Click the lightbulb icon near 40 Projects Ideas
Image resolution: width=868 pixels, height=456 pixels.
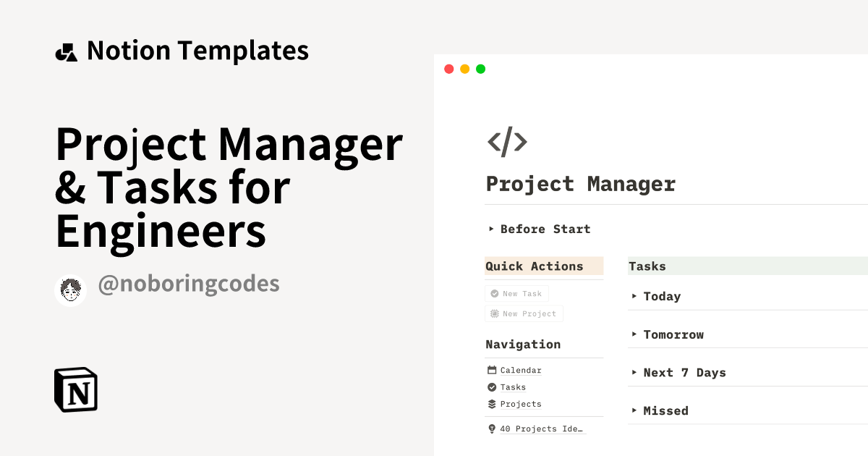click(491, 428)
